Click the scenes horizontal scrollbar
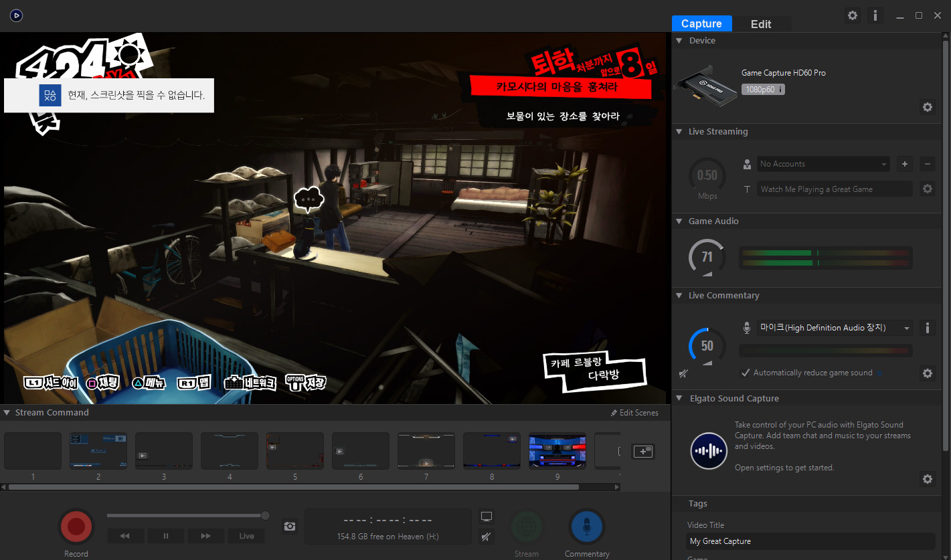951x560 pixels. coord(294,487)
